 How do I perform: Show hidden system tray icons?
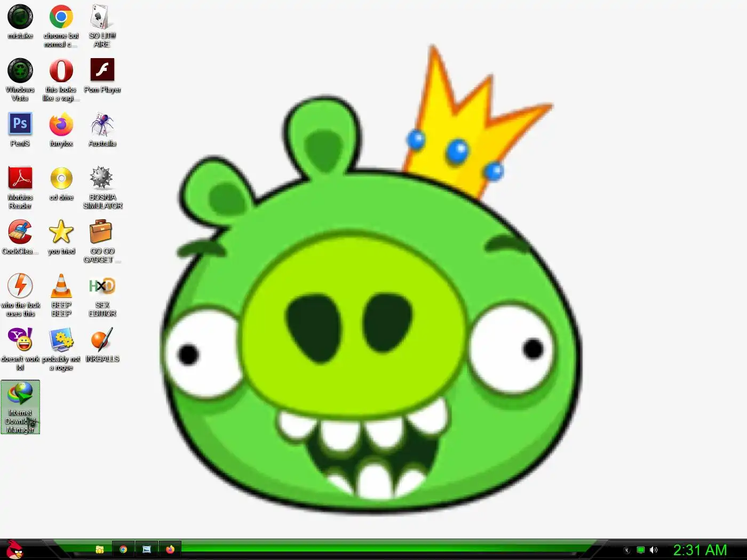pos(627,550)
